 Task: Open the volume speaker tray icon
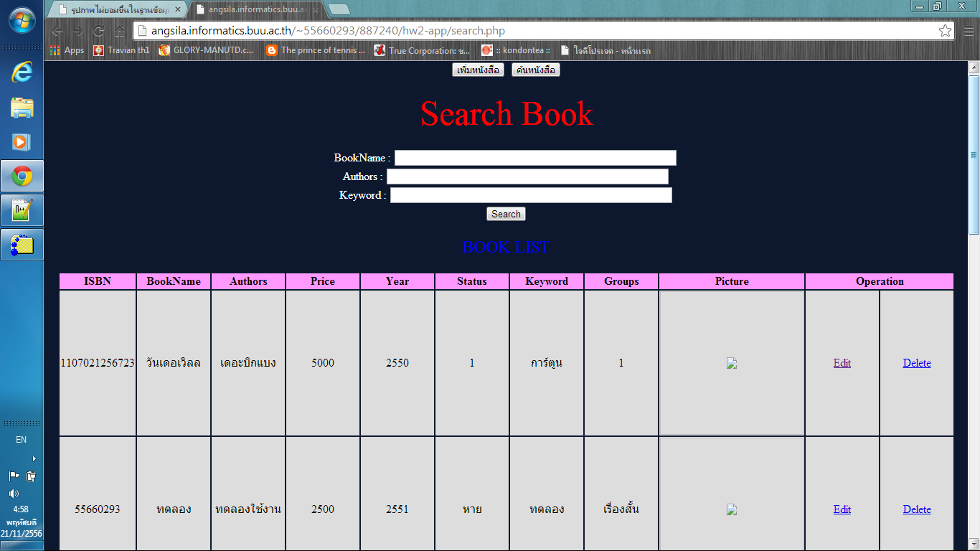coord(14,494)
